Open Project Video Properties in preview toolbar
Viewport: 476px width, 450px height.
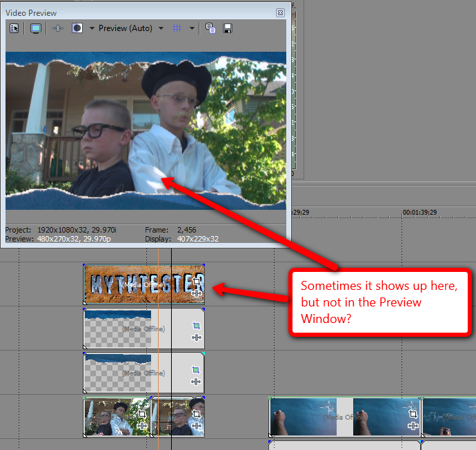14,28
